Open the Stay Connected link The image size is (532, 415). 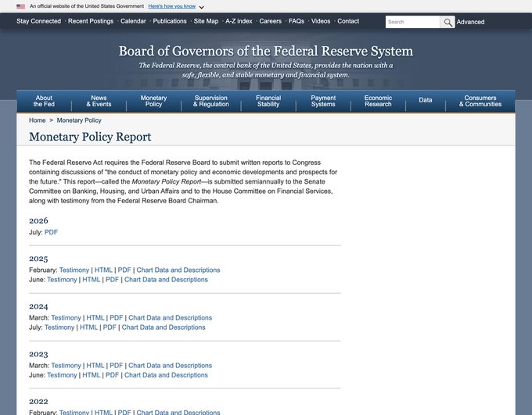point(38,21)
